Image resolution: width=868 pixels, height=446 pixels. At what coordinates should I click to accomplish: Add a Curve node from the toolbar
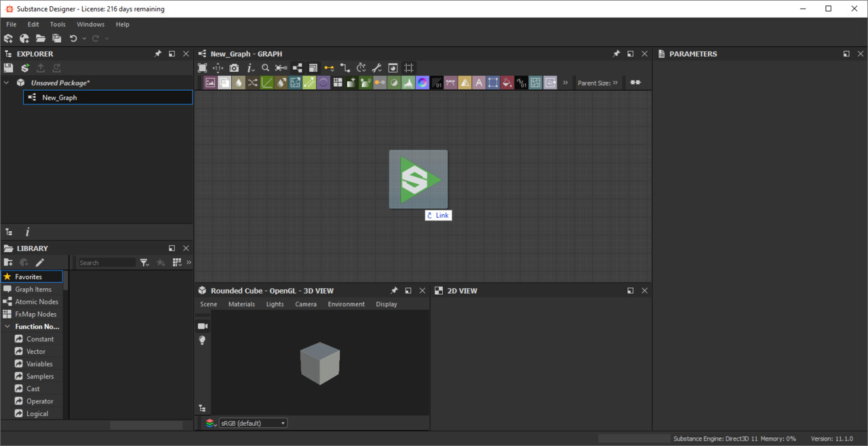[267, 83]
